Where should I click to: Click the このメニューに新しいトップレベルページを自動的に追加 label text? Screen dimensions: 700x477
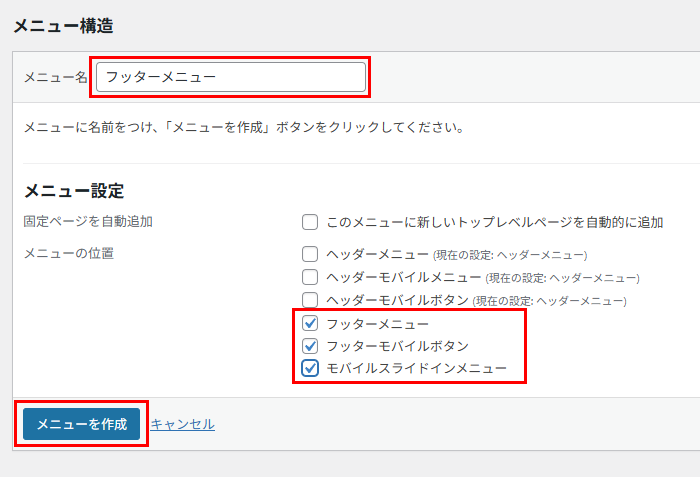(495, 222)
